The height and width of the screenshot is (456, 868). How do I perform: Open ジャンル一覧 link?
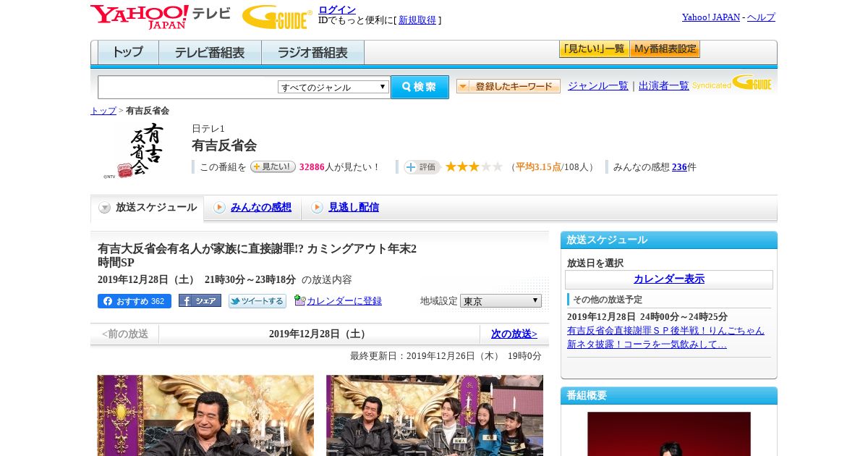click(x=598, y=85)
